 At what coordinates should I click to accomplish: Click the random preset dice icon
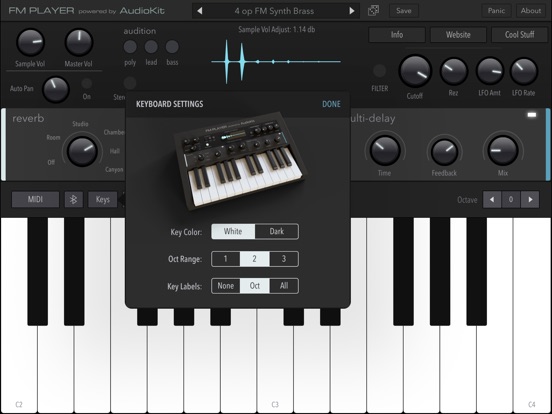coord(373,11)
